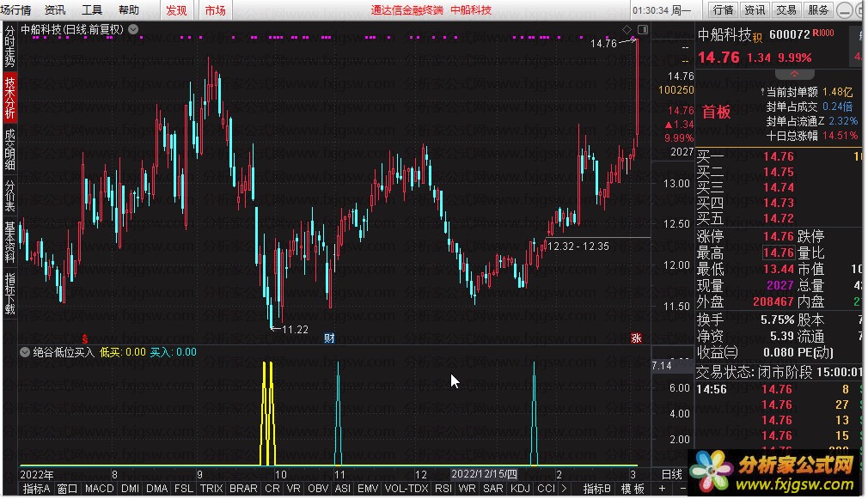Select 分价表 in the left sidebar
The image size is (868, 499).
pos(10,196)
